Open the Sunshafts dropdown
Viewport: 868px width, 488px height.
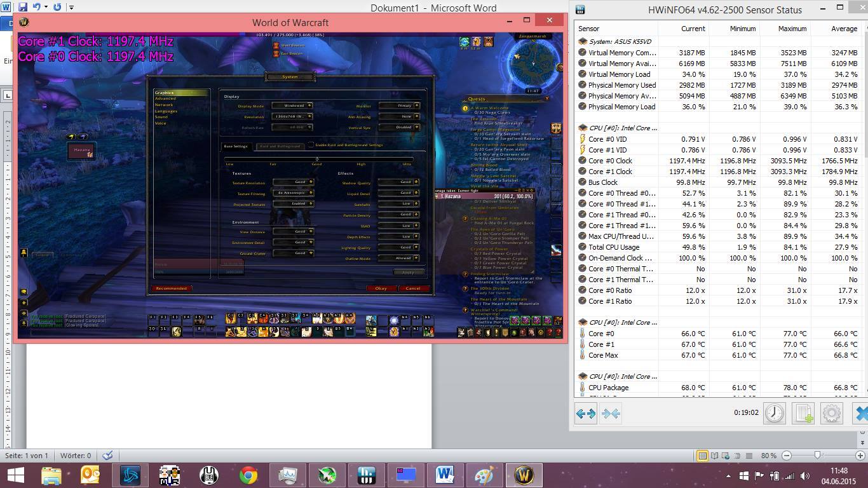398,204
